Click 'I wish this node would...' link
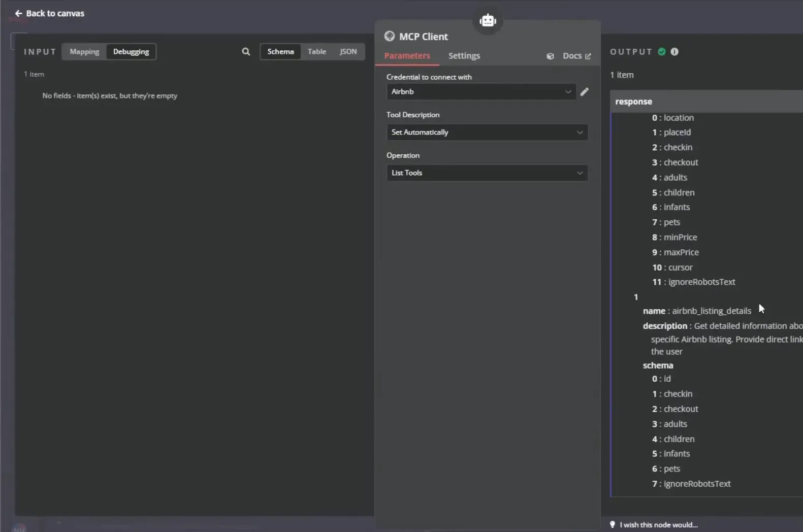The image size is (803, 532). coord(658,525)
